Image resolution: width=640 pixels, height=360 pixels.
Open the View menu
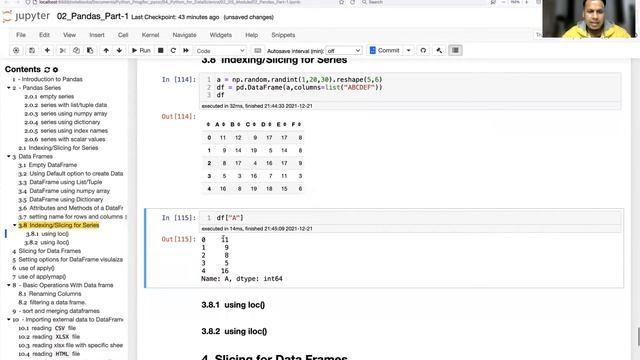coord(69,35)
